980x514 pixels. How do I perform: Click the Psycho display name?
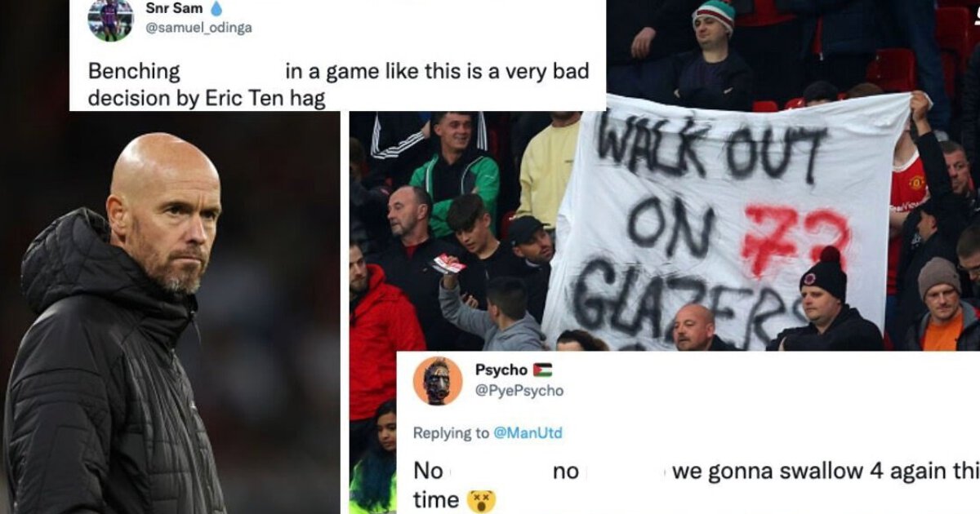(x=501, y=370)
